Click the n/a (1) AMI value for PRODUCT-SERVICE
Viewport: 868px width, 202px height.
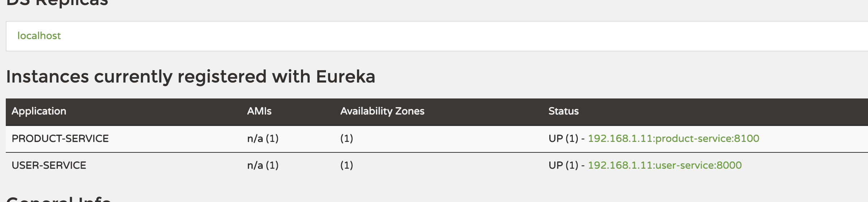click(x=263, y=138)
